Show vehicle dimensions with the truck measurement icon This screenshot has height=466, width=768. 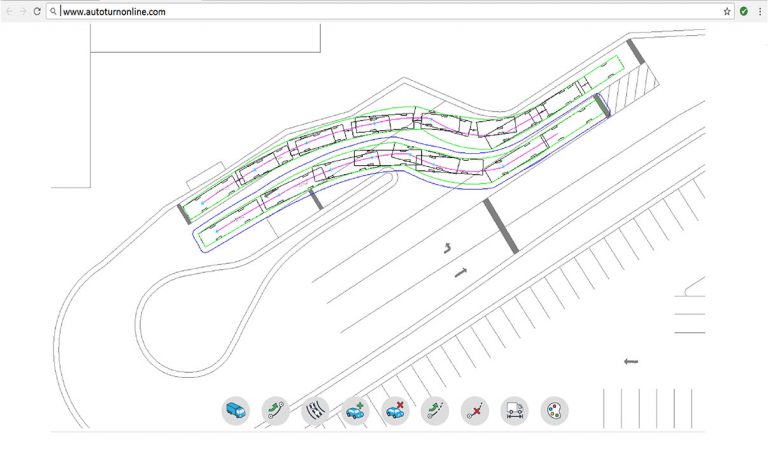tap(514, 411)
